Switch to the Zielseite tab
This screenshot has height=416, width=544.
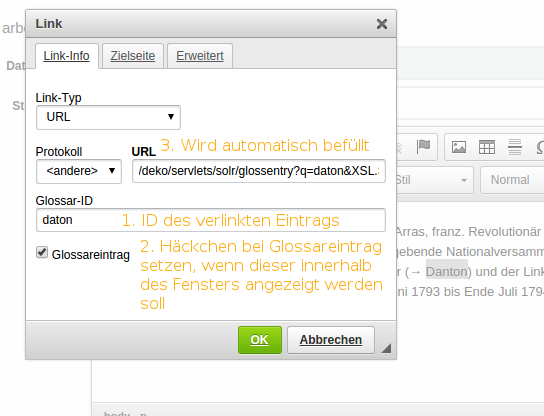133,56
